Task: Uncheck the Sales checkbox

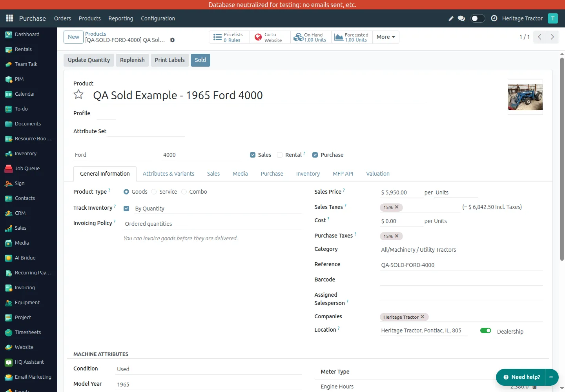Action: 253,155
